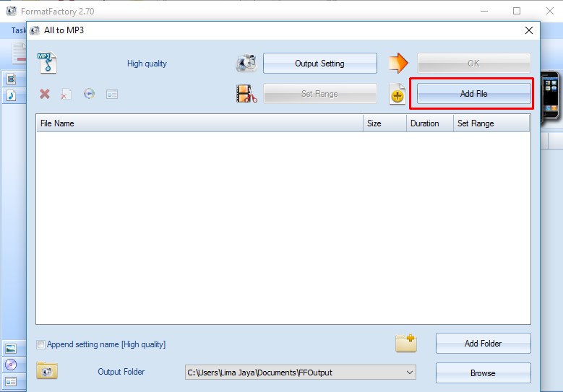Sort by File Name column header
The width and height of the screenshot is (563, 392).
(199, 123)
